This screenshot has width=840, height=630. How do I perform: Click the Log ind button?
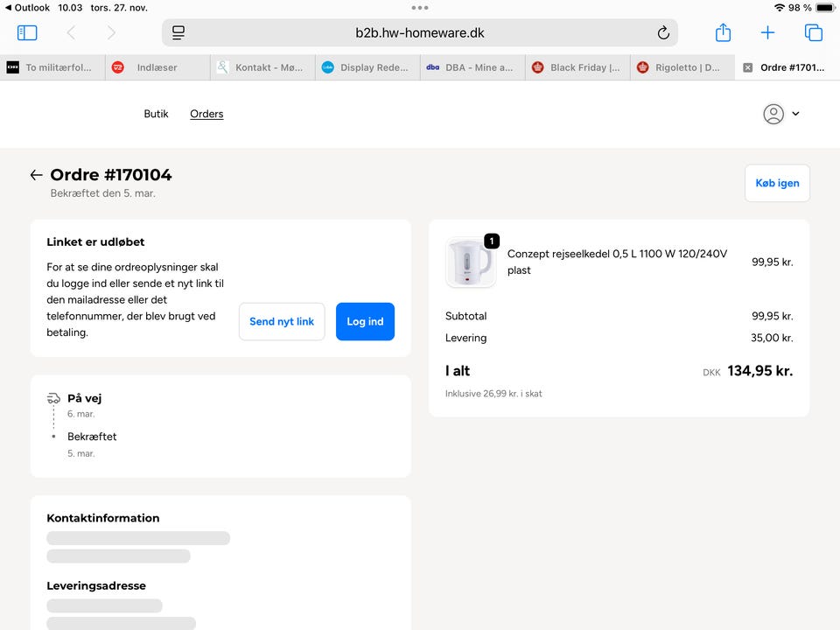click(365, 321)
